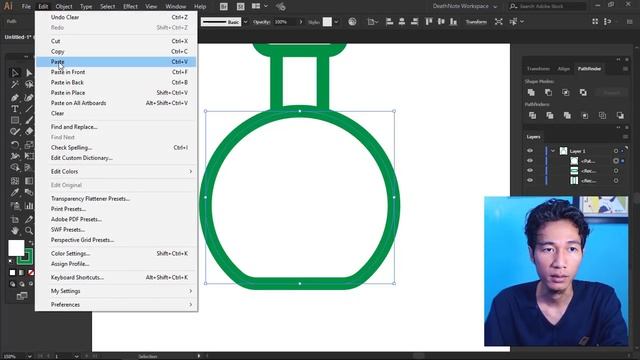The image size is (640, 360).
Task: Open the Edit Colors submenu
Action: (x=116, y=171)
